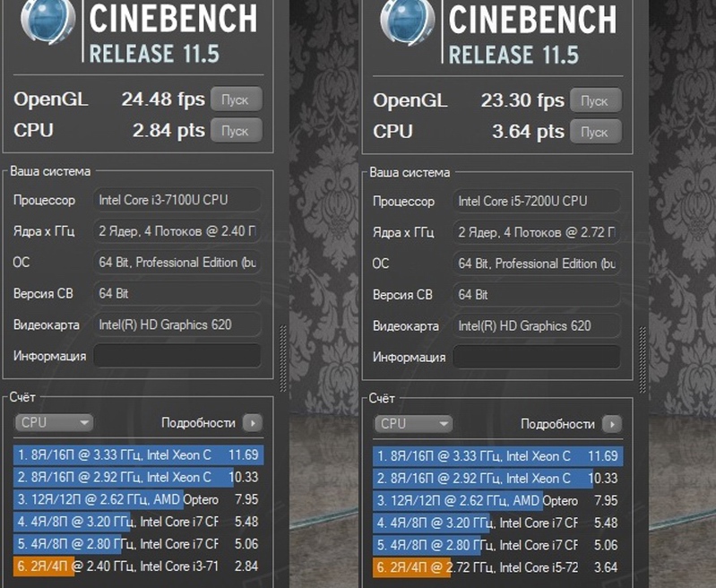
Task: Select the AMD Optero 7.95 row in the left window
Action: [x=138, y=499]
